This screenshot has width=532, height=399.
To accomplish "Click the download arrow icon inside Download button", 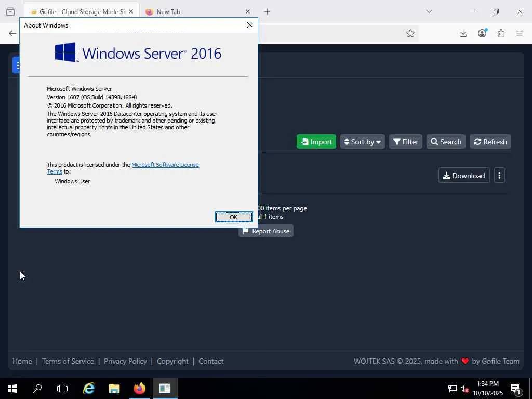I will point(446,176).
